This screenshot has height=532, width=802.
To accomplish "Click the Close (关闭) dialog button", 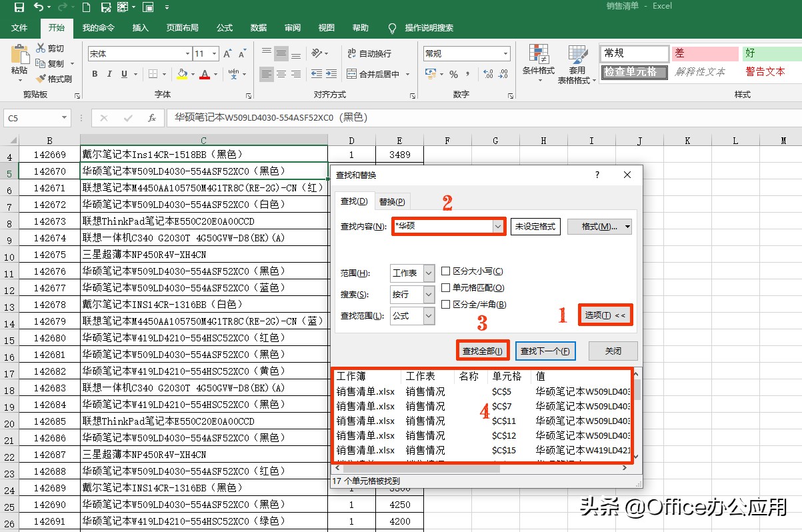I will (613, 351).
